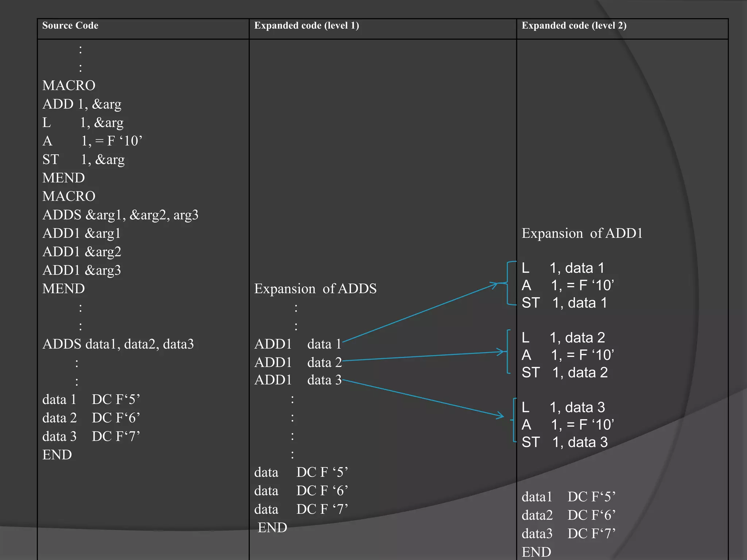Click the 'Expansion of ADD1' heading text
The height and width of the screenshot is (560, 747).
tap(582, 233)
